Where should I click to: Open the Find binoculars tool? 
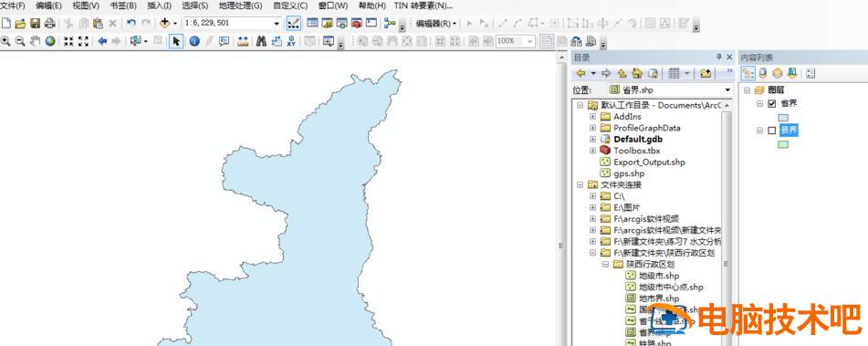[261, 41]
